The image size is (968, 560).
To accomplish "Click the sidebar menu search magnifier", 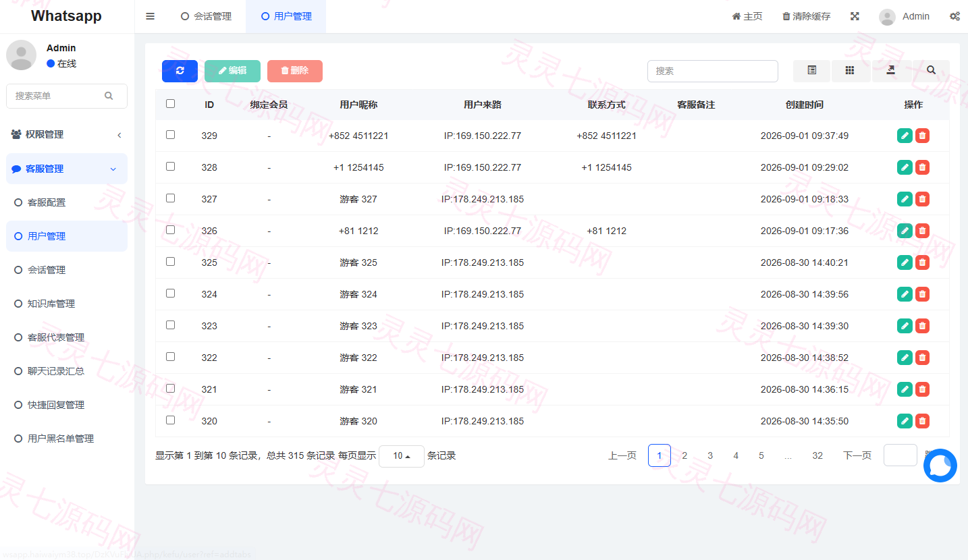I will (x=109, y=96).
